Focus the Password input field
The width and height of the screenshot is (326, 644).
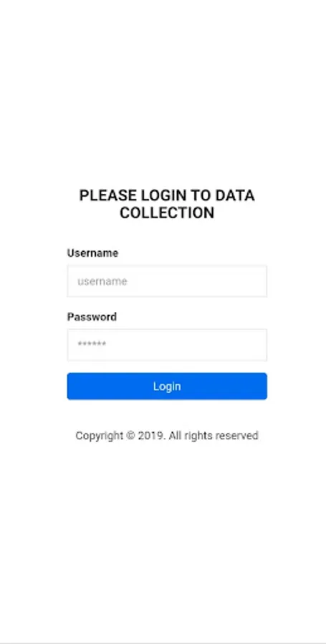point(167,345)
